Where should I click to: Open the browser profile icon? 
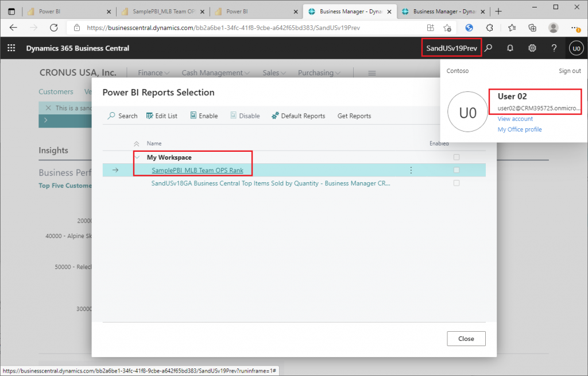tap(553, 28)
